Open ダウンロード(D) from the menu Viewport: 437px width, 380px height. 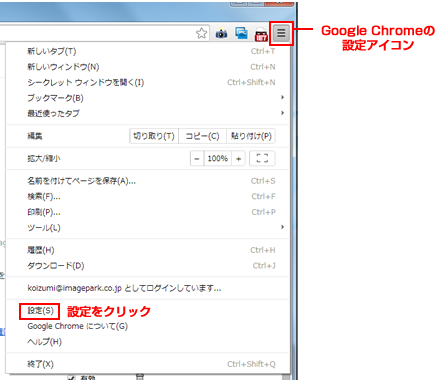[x=148, y=266]
